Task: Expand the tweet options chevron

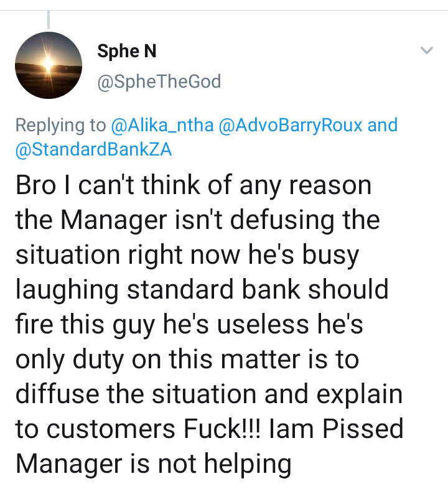Action: [426, 50]
